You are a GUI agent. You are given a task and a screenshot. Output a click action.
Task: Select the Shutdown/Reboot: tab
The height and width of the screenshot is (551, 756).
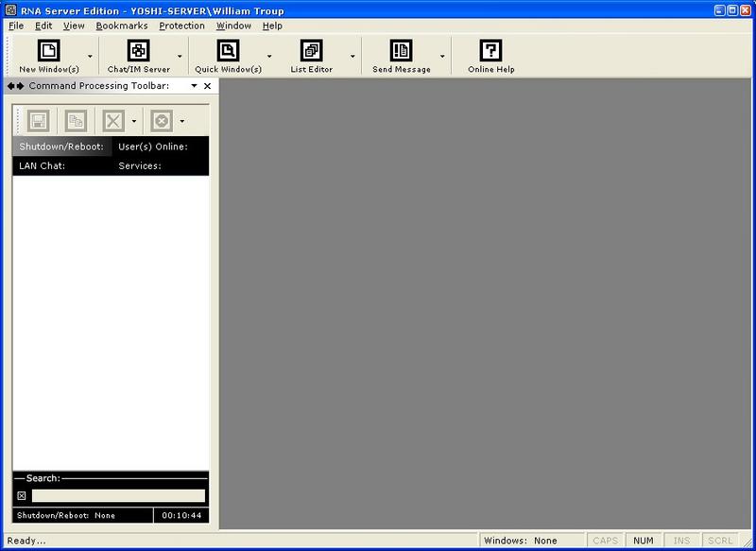click(62, 146)
